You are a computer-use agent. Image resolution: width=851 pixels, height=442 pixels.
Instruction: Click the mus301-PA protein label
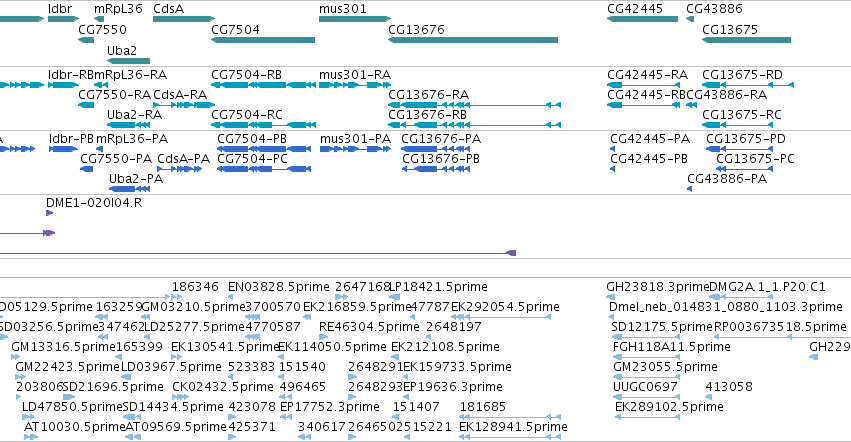[355, 139]
